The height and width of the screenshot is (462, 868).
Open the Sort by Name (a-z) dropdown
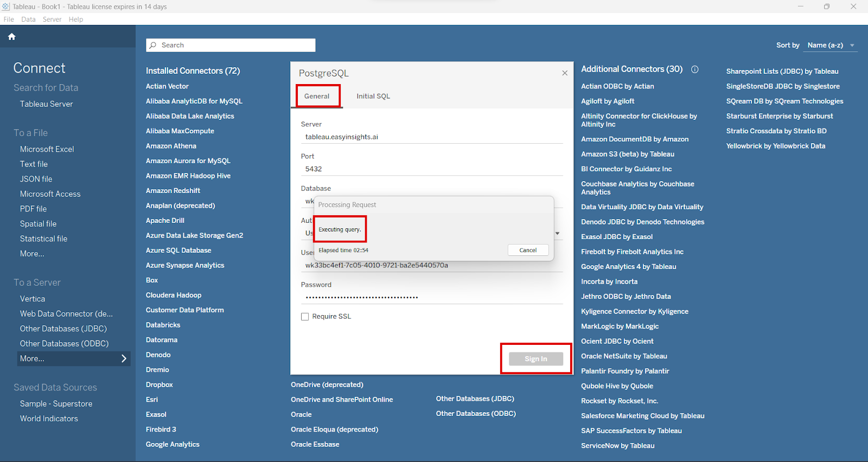(830, 46)
